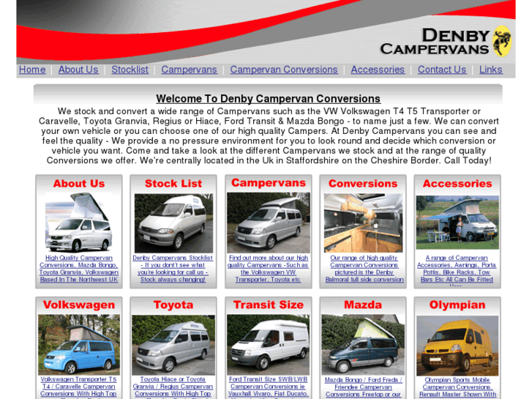The height and width of the screenshot is (399, 532).
Task: Follow the 'Mazda Bongo / Ford Freda' link
Action: [x=363, y=387]
